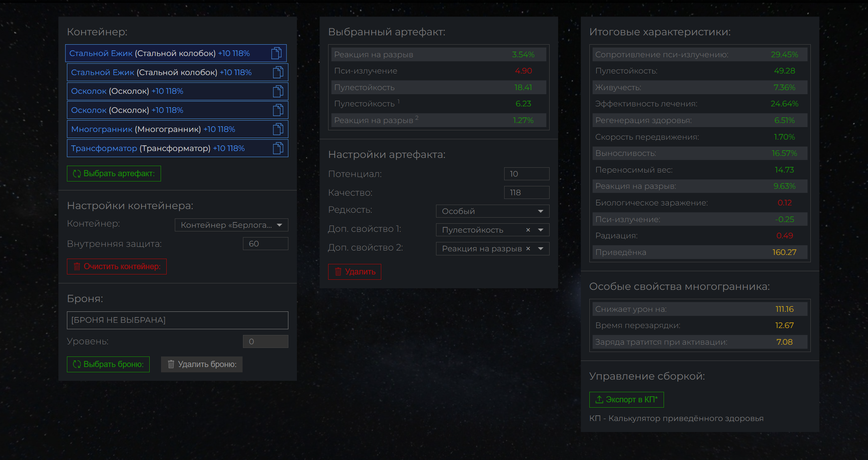Copy the second Стальной Ежик artifact
This screenshot has height=460, width=868.
278,72
